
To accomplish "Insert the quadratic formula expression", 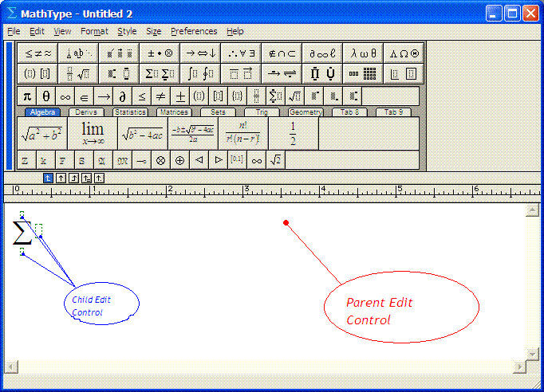I will pos(193,133).
